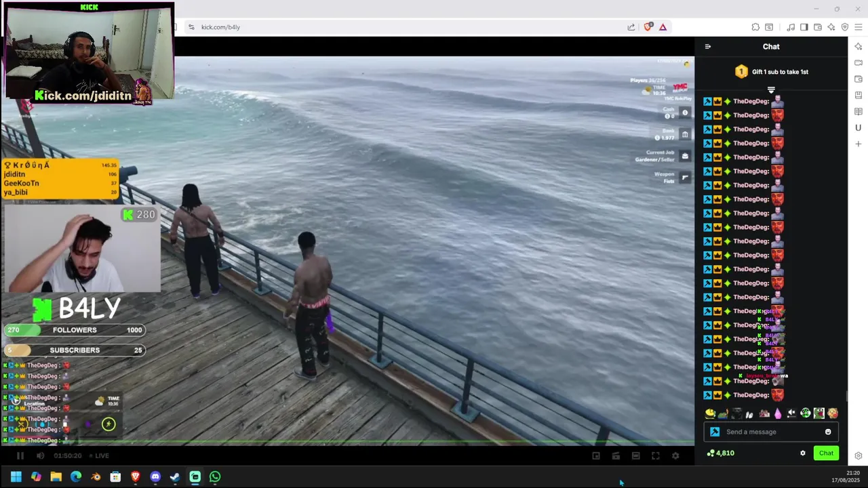Expand the gift leaderboard handle
Viewport: 868px width, 488px height.
(771, 89)
